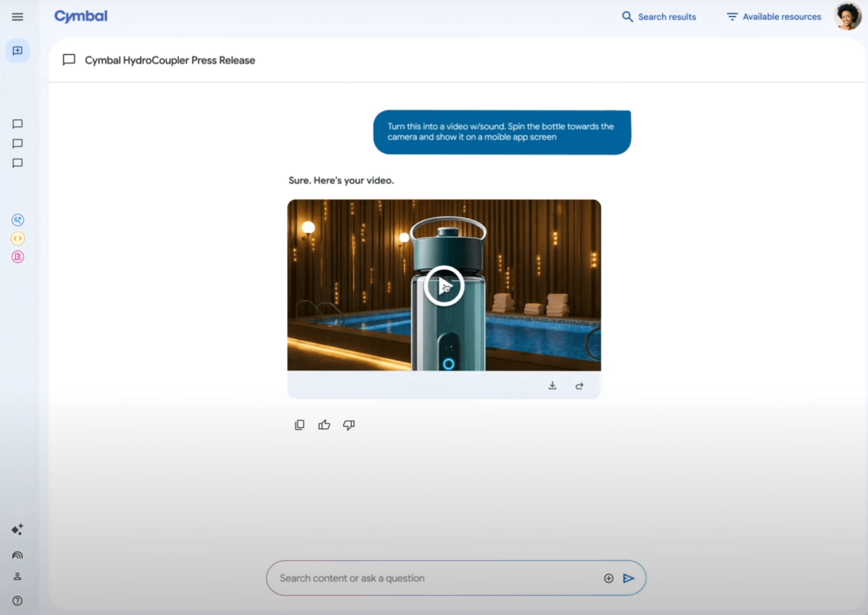Download the generated video

click(x=552, y=385)
